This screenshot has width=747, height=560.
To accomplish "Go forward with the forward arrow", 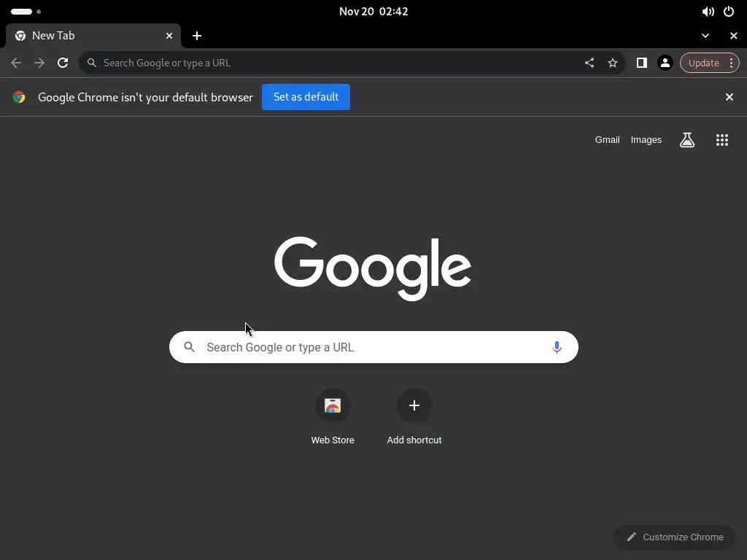I will click(39, 63).
